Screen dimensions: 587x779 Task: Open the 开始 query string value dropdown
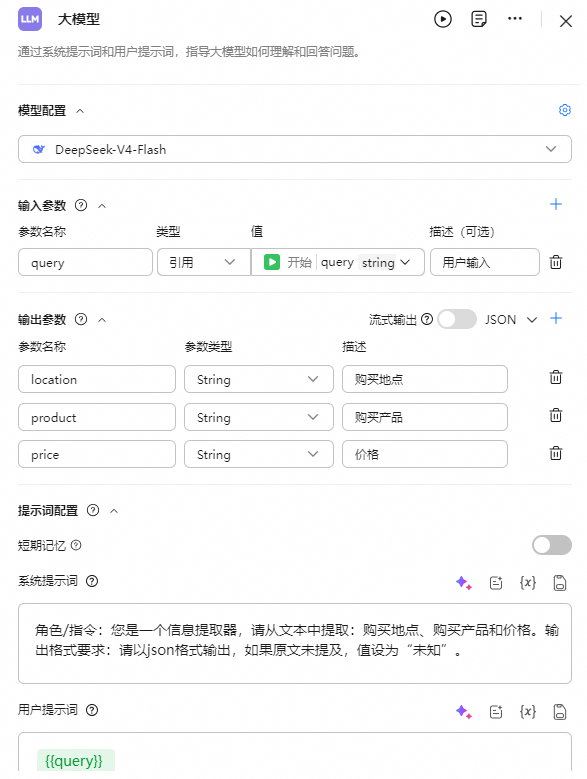pyautogui.click(x=338, y=262)
